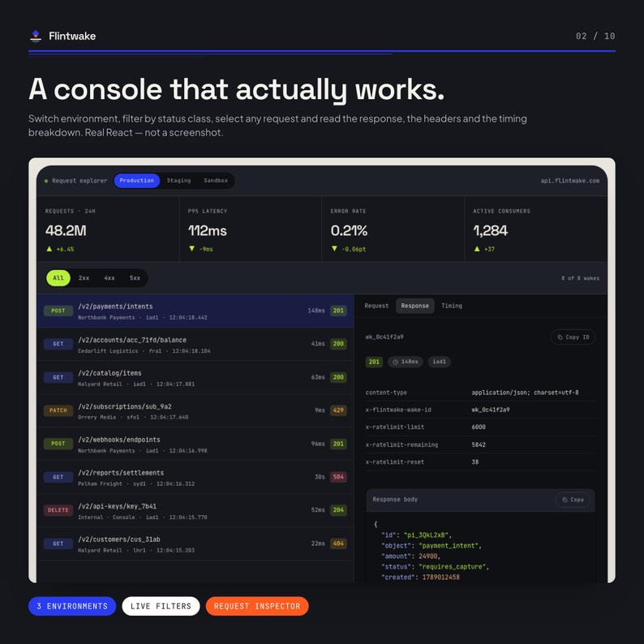Click the Flintwake brand name

point(72,36)
